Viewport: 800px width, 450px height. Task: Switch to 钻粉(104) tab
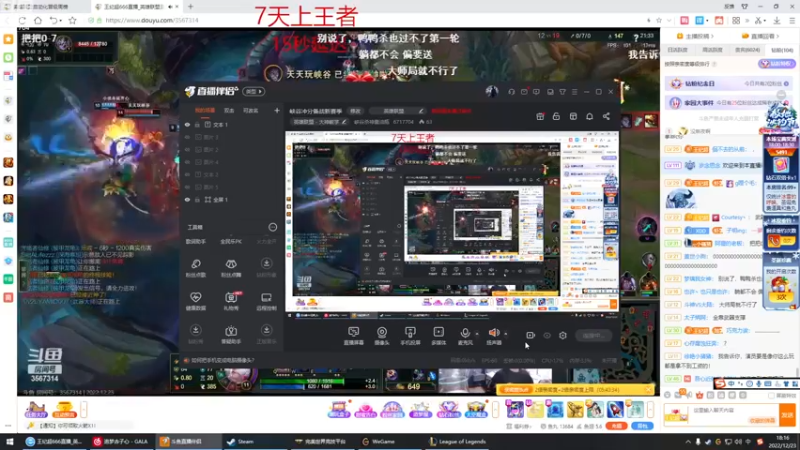(x=782, y=50)
